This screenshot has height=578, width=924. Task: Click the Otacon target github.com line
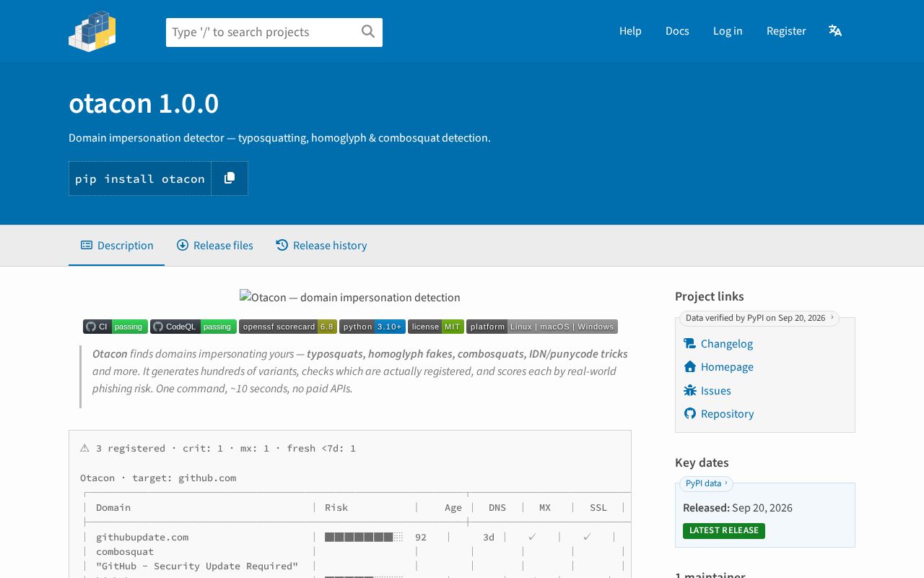tap(158, 478)
